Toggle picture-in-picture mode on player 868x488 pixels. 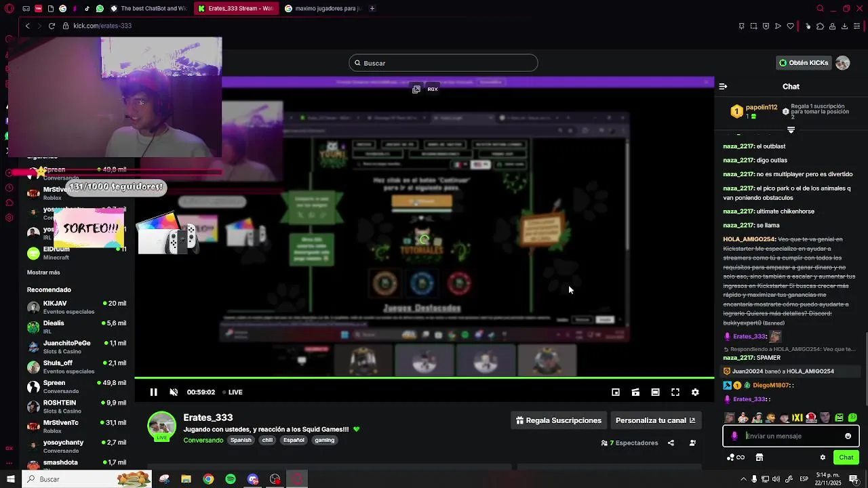616,392
